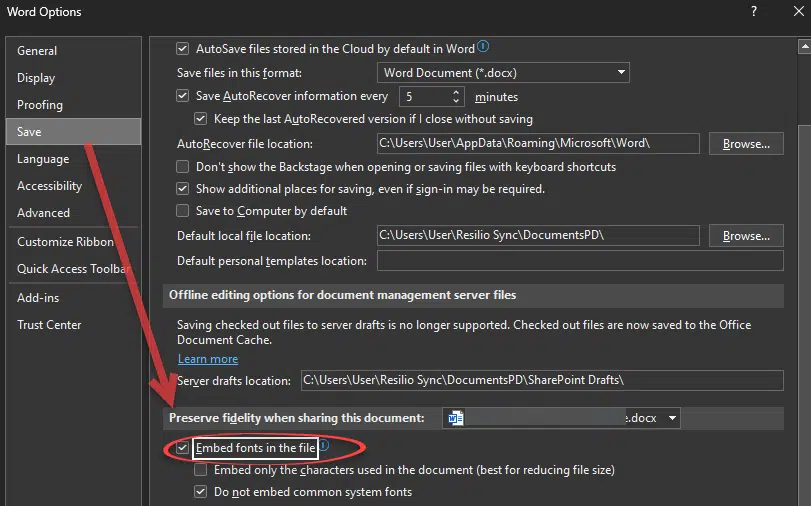The width and height of the screenshot is (811, 506).
Task: Open the Preserve fidelity document dropdown
Action: click(561, 418)
